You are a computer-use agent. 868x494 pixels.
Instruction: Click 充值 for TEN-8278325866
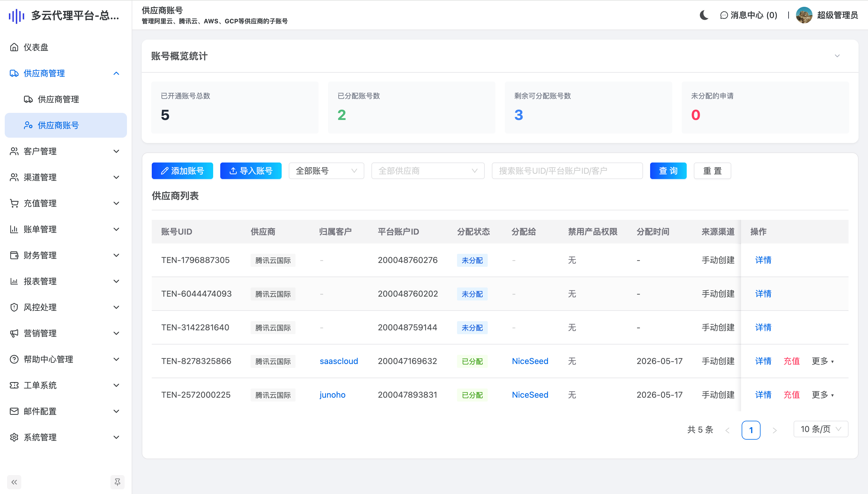tap(792, 361)
